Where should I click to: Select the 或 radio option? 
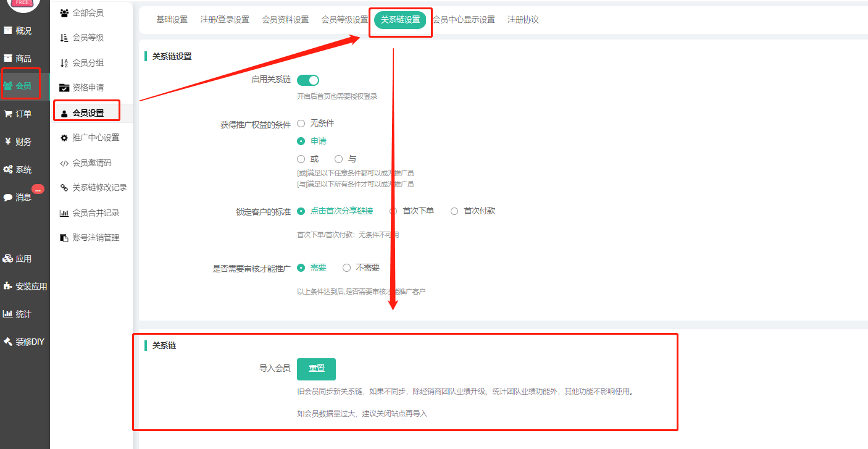click(301, 159)
